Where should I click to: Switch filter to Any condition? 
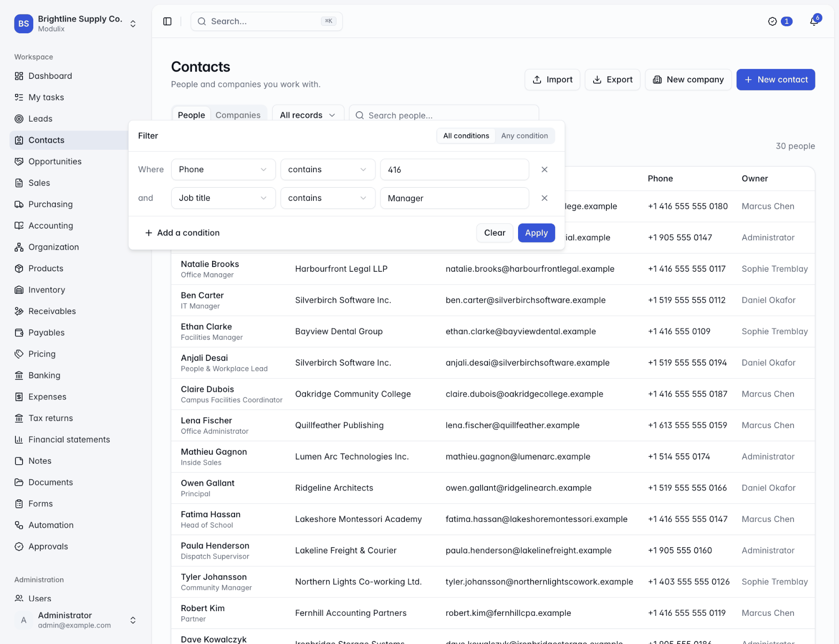click(x=525, y=136)
